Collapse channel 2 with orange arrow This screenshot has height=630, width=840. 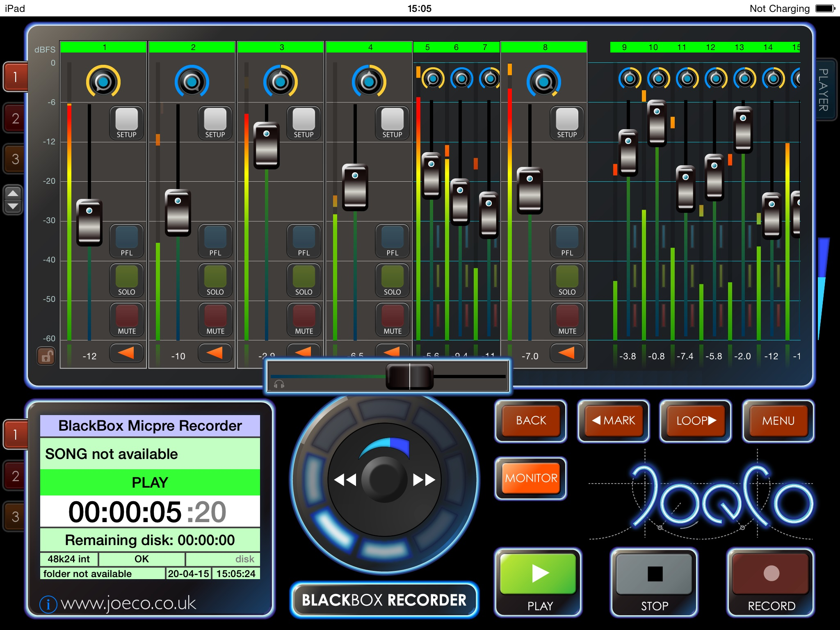(215, 353)
